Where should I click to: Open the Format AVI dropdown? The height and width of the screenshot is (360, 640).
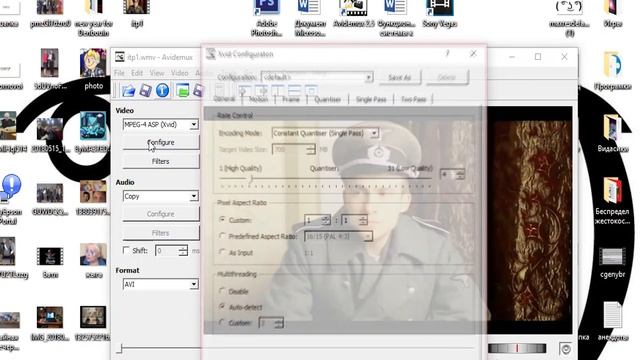[x=160, y=284]
